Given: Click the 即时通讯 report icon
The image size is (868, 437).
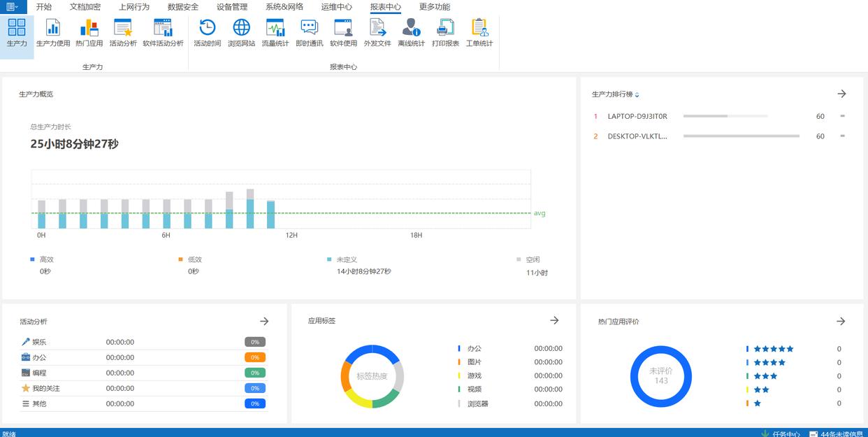Looking at the screenshot, I should point(309,33).
